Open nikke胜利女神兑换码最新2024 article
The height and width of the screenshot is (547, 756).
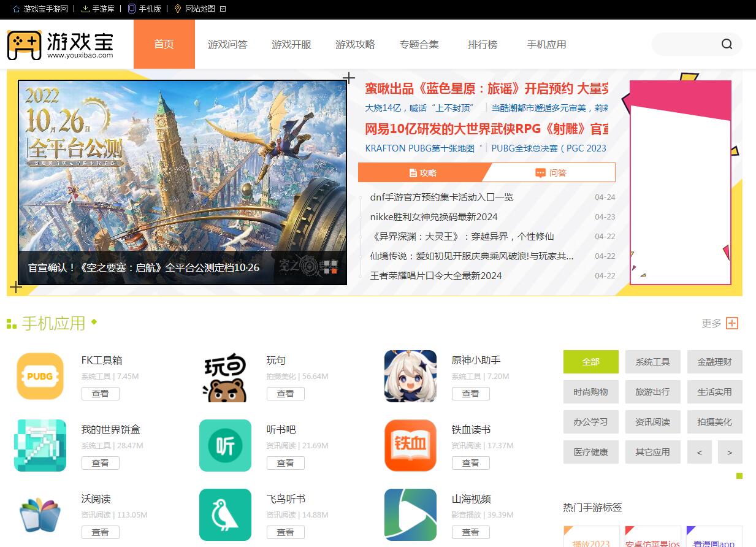click(434, 217)
